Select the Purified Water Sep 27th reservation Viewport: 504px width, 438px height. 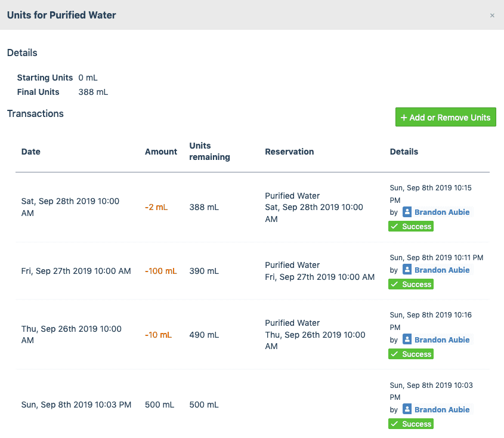click(319, 271)
